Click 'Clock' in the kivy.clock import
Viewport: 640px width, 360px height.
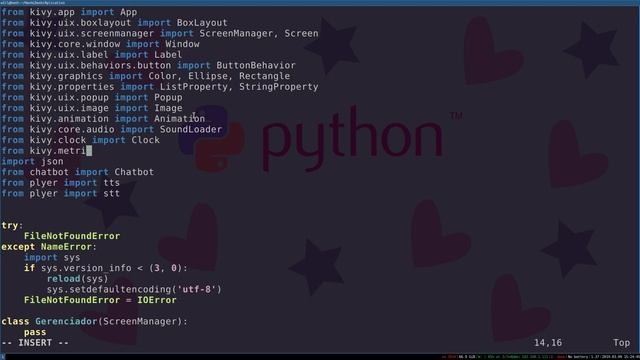pos(145,140)
